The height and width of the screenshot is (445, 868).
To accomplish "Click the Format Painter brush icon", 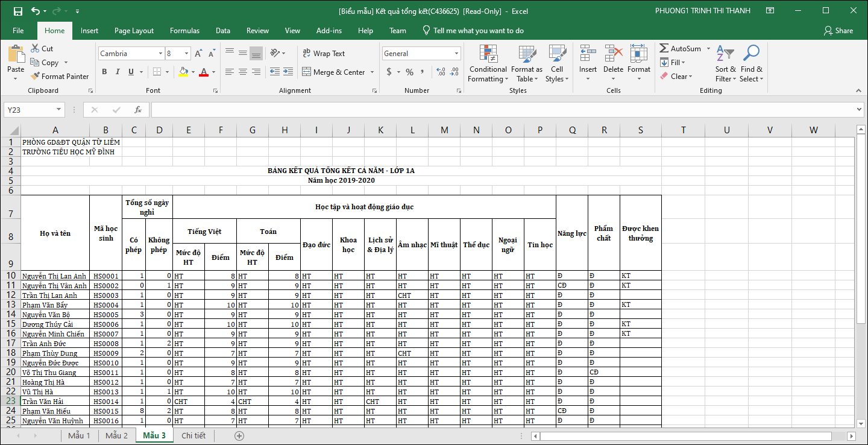I will [34, 77].
